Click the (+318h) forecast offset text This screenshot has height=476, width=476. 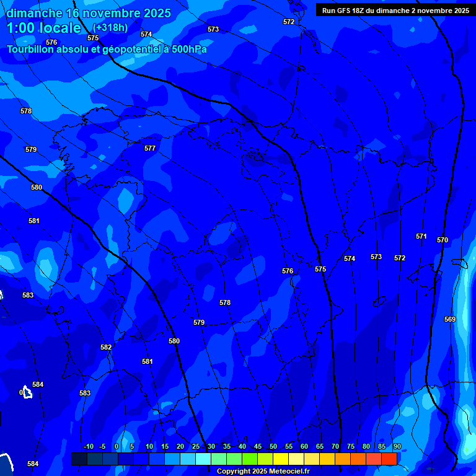[110, 27]
